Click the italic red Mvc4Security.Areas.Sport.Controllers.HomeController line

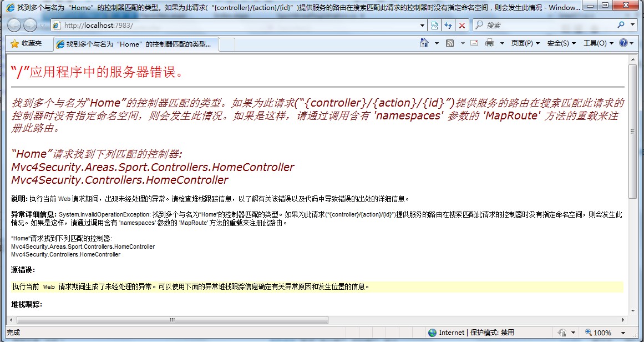[153, 167]
